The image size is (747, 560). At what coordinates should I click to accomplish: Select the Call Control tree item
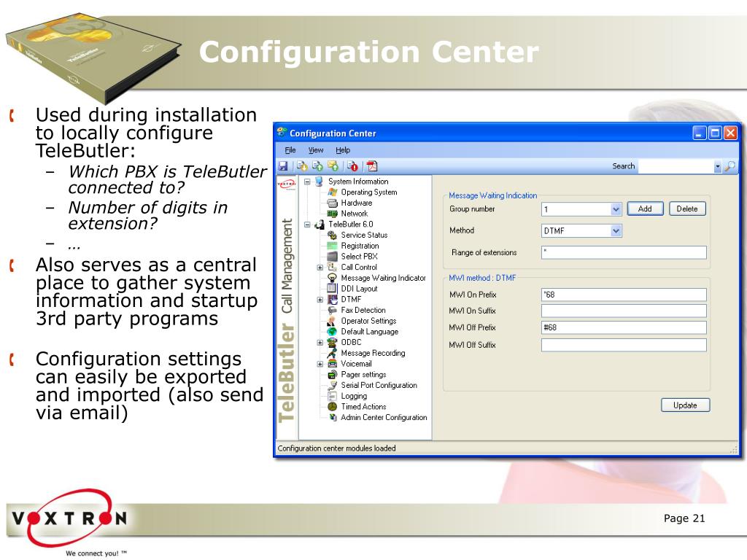(359, 268)
